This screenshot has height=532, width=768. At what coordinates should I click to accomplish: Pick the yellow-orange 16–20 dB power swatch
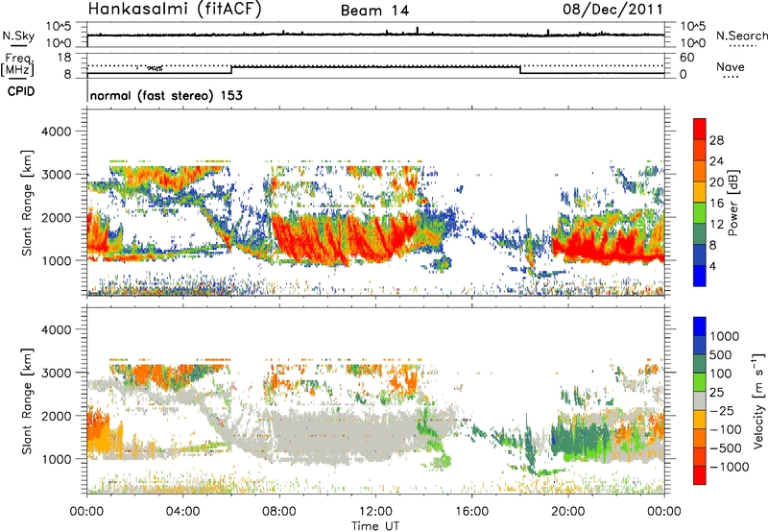(x=700, y=192)
